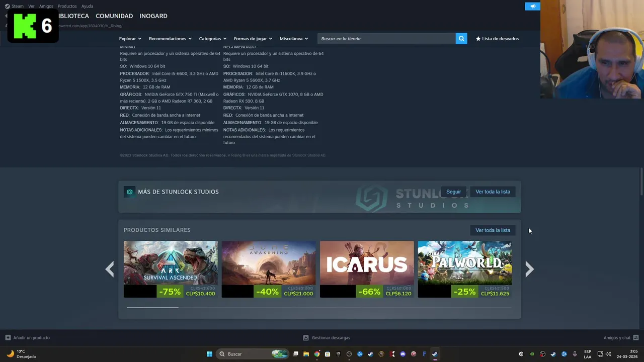Open the Amigos y chat icon
This screenshot has width=644, height=362.
coord(635,338)
